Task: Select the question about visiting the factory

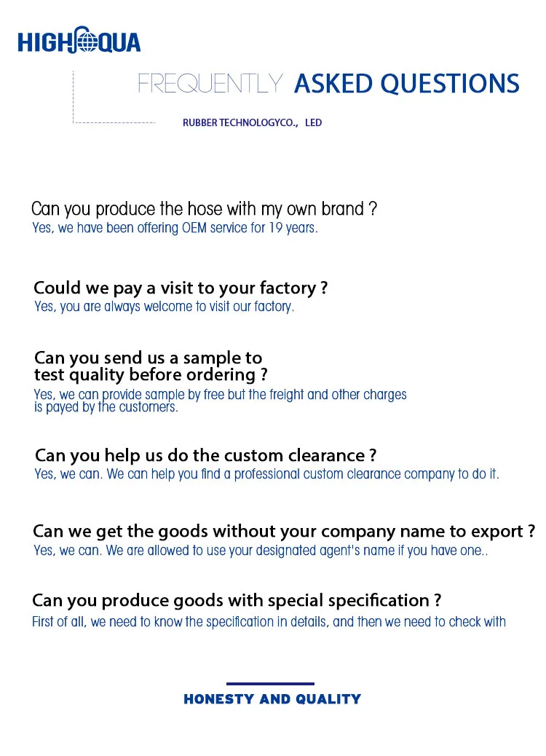Action: 181,288
